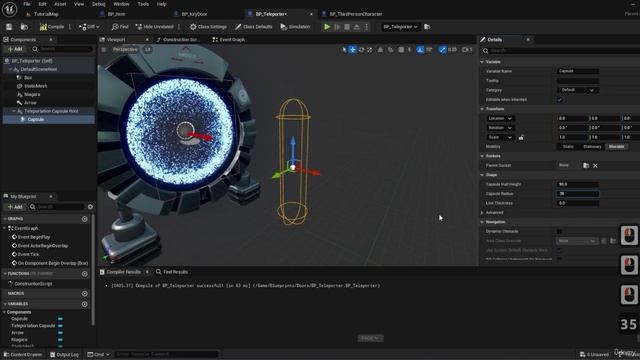640x360 pixels.
Task: Switch to the BP_KeyDoor tab
Action: 194,14
